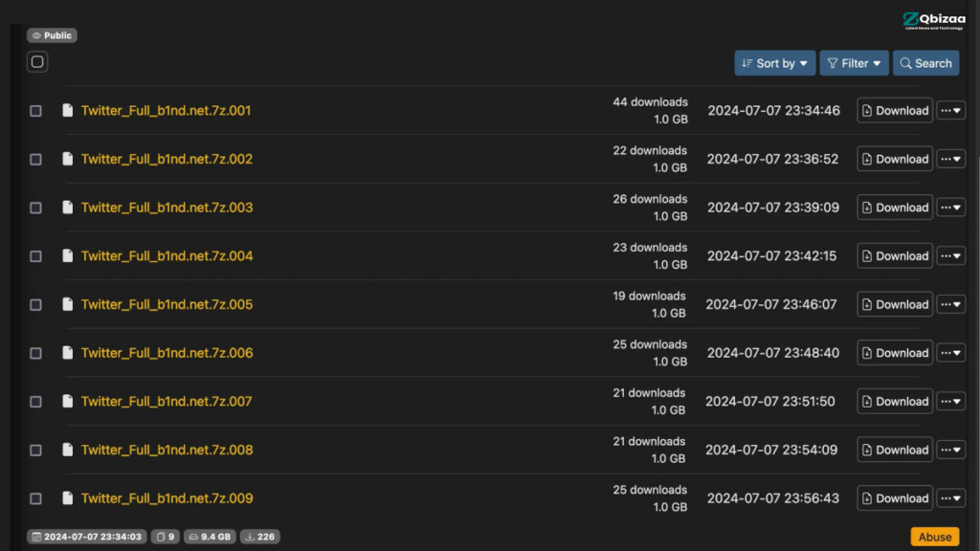Open the Twitter_Full_b1nd.net.7z.001 link
Screen dimensions: 980x551
(x=166, y=111)
